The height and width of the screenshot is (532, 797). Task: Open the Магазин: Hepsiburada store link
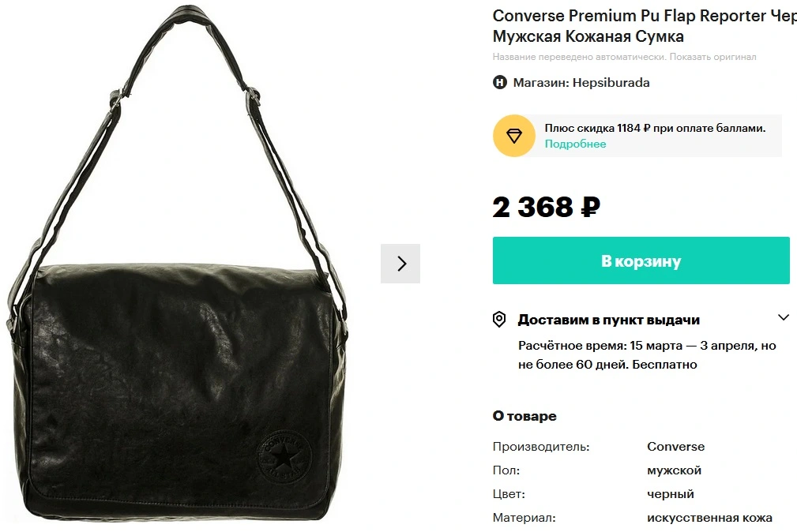coord(581,82)
